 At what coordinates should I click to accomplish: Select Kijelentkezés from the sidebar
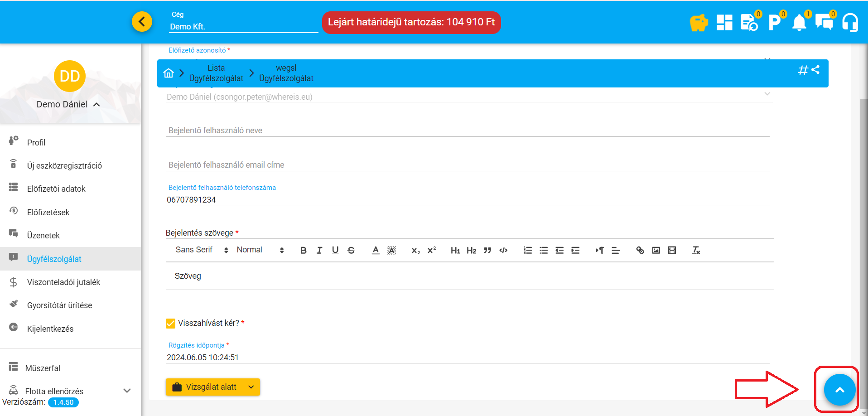tap(50, 329)
